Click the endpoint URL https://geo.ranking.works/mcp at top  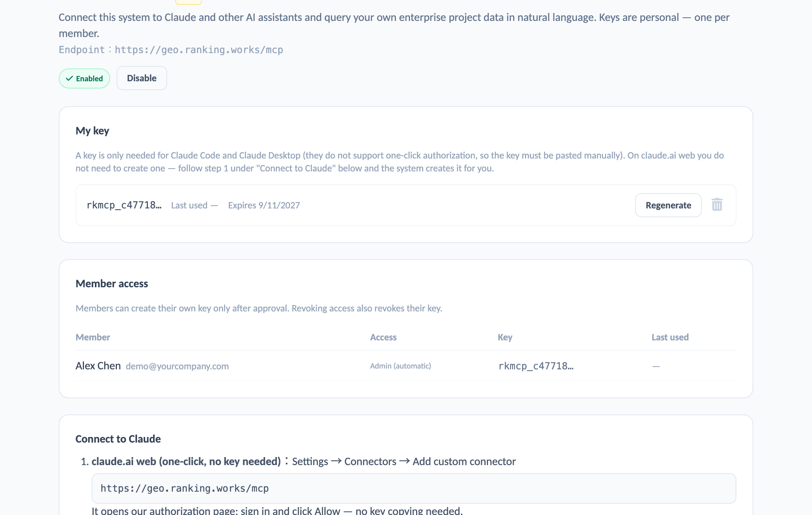pyautogui.click(x=199, y=50)
